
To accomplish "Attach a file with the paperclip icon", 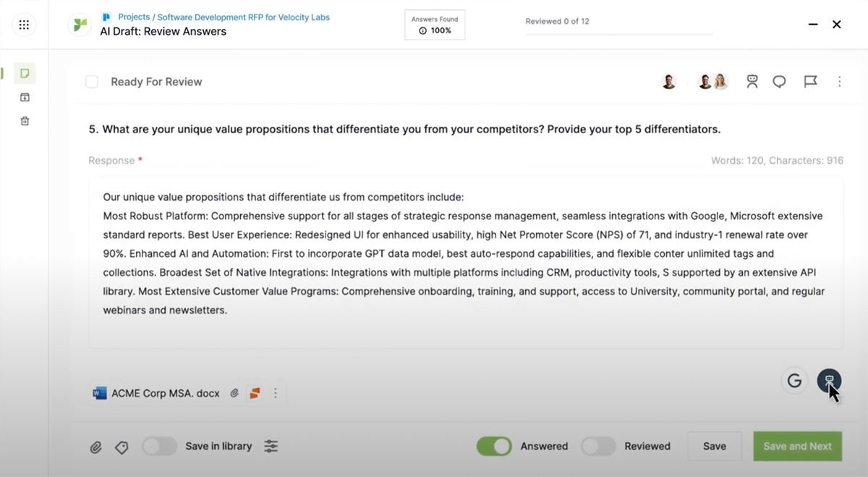I will tap(96, 447).
